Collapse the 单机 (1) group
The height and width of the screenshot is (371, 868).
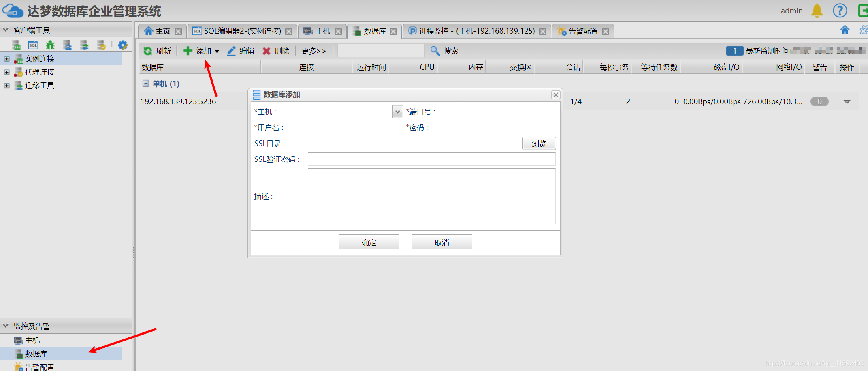pyautogui.click(x=146, y=84)
